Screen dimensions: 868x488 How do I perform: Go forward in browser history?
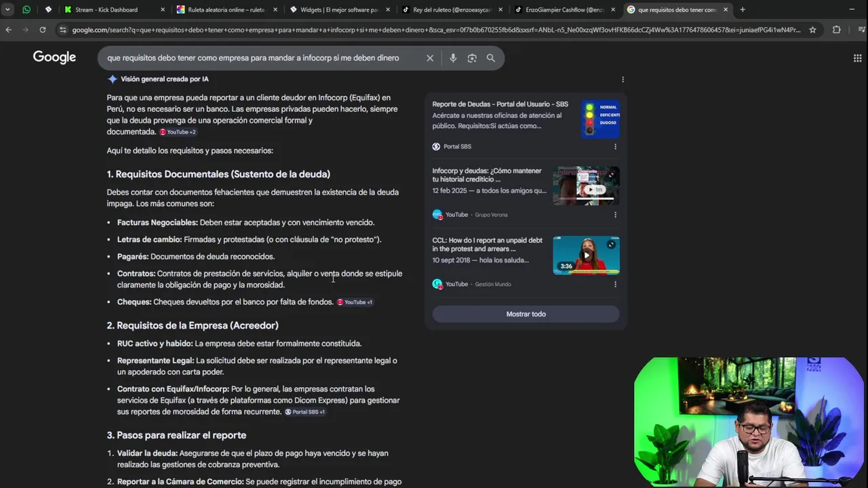(26, 30)
